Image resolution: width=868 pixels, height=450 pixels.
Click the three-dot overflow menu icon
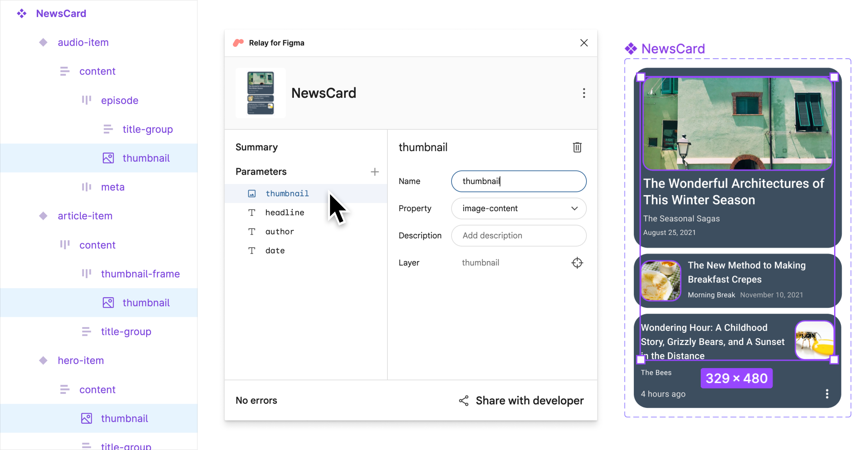pos(584,93)
